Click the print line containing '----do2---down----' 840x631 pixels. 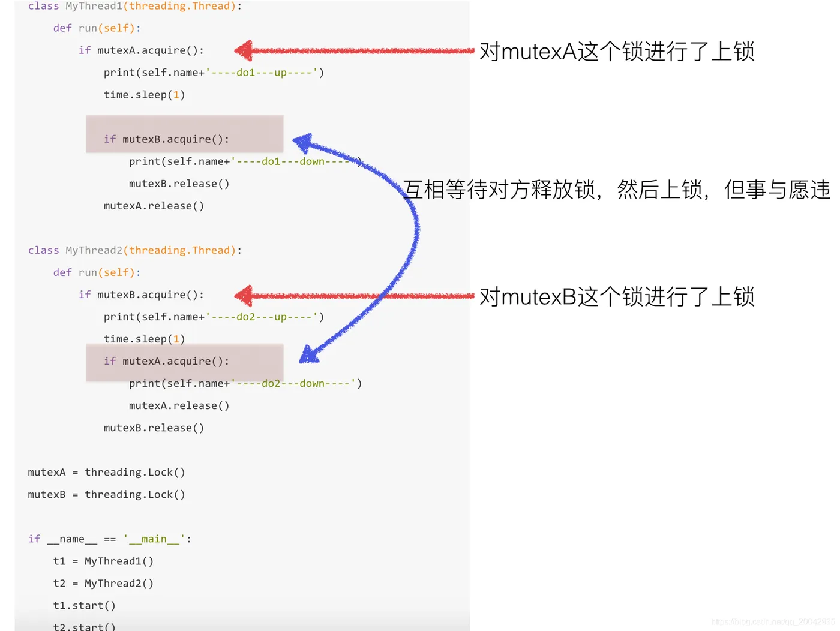pos(245,383)
